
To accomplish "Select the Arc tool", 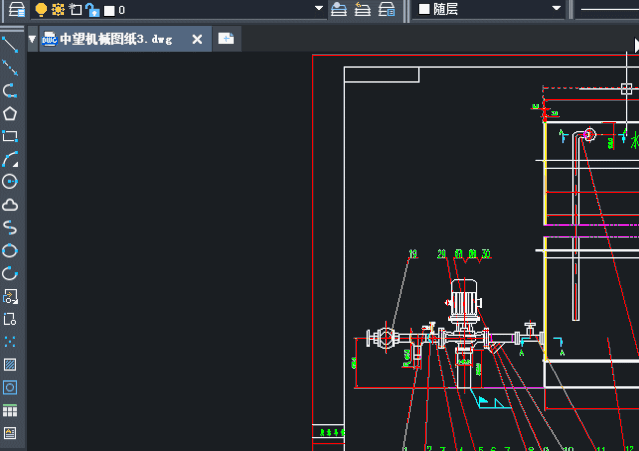I will click(10, 159).
